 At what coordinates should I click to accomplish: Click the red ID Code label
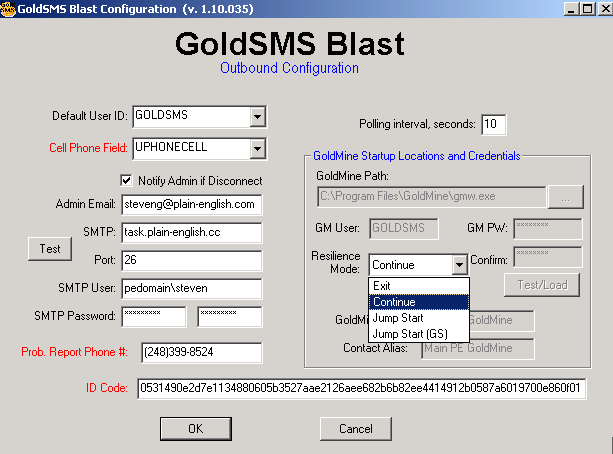click(107, 388)
